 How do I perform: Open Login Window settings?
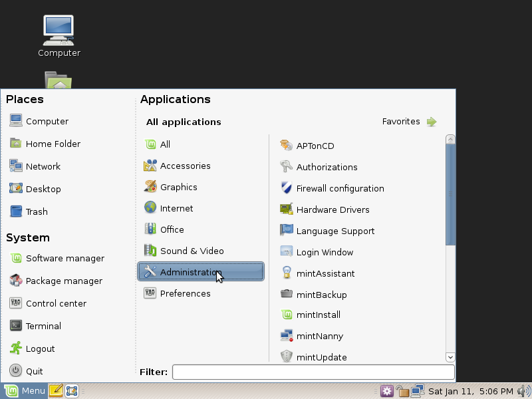(x=317, y=252)
